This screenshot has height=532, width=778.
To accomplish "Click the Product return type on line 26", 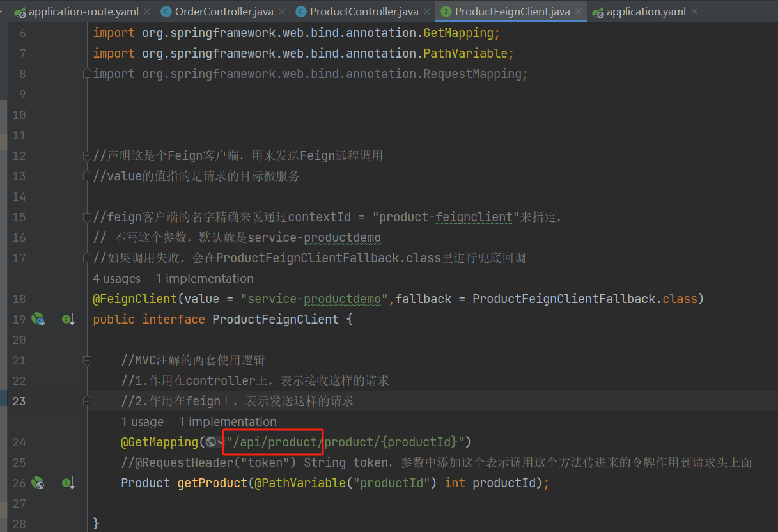I will point(146,483).
